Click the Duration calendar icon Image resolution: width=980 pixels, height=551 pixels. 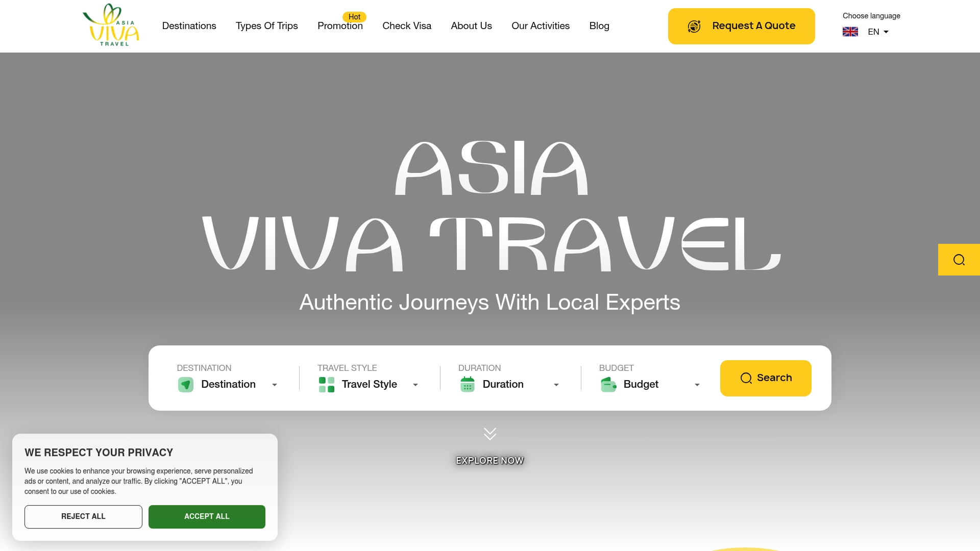pyautogui.click(x=468, y=384)
